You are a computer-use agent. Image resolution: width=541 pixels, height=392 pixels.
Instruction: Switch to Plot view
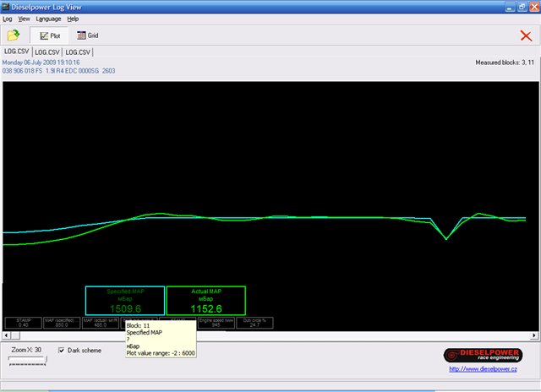(x=50, y=35)
